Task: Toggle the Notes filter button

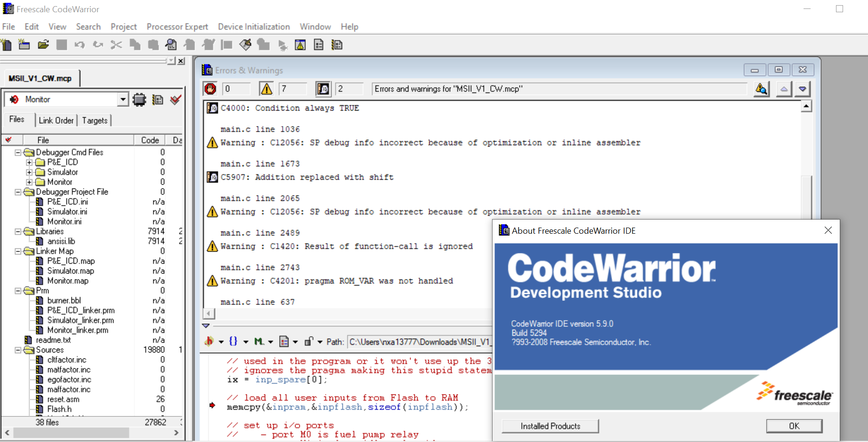Action: (x=323, y=88)
